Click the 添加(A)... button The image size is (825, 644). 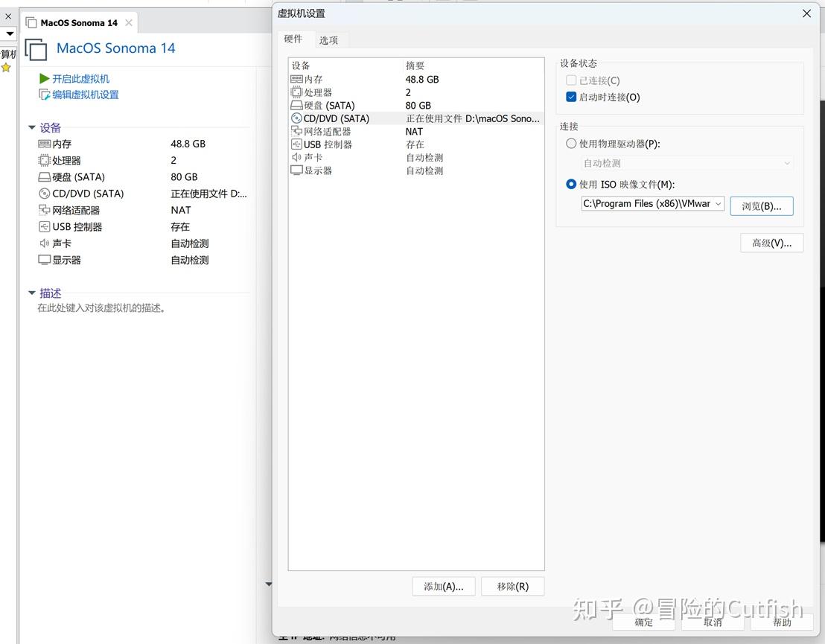pos(444,586)
